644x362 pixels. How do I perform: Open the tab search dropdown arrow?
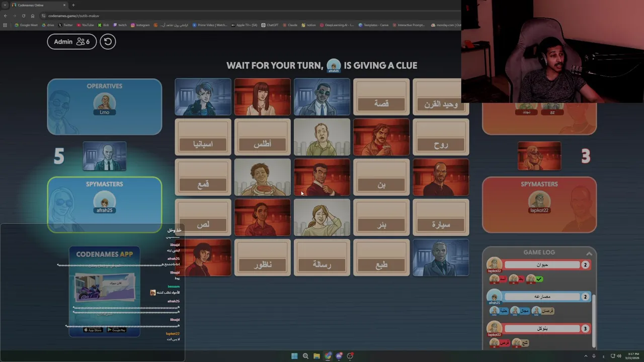5,5
